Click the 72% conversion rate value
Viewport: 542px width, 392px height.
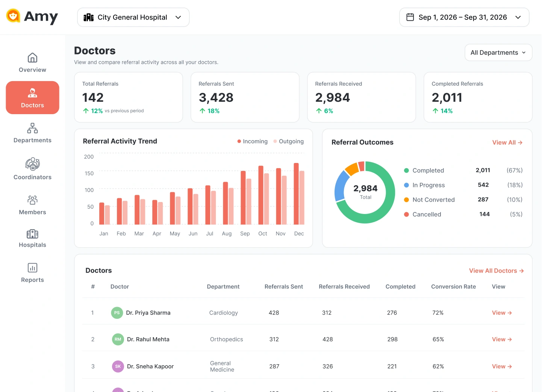pyautogui.click(x=438, y=313)
